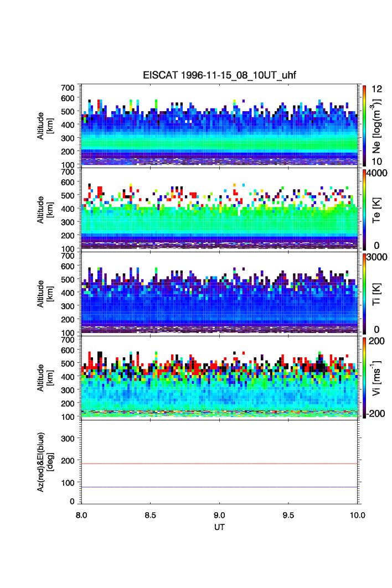
Task: Click the 9.0 tick label on UT axis
Action: 220,515
